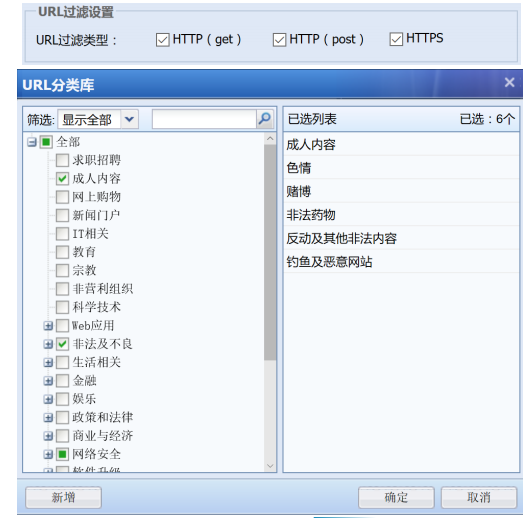Click the search magnifier icon
Screen dimensions: 523x518
tap(265, 119)
